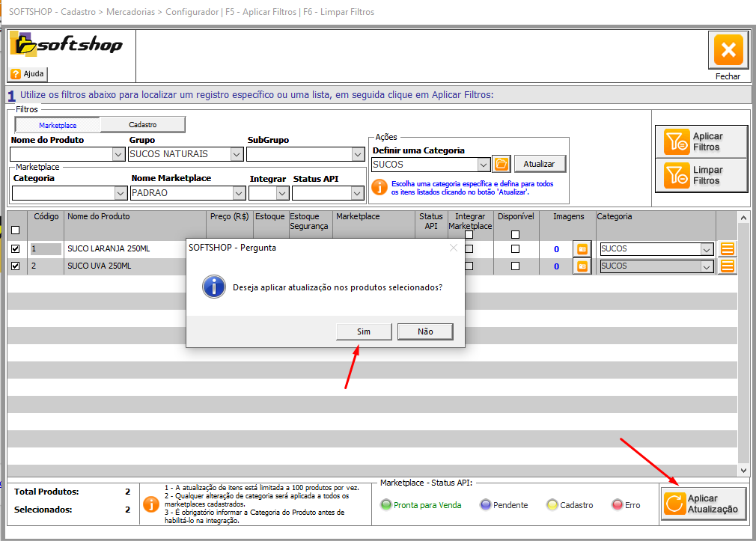Toggle select-all checkbox in table header
This screenshot has width=756, height=541.
[16, 230]
